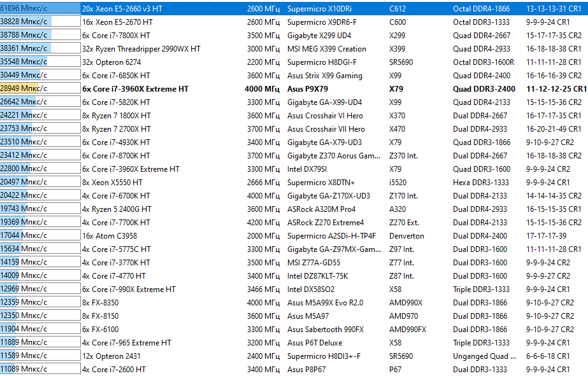The width and height of the screenshot is (588, 376).
Task: Click the 12x Opteron 2431 row
Action: (294, 356)
